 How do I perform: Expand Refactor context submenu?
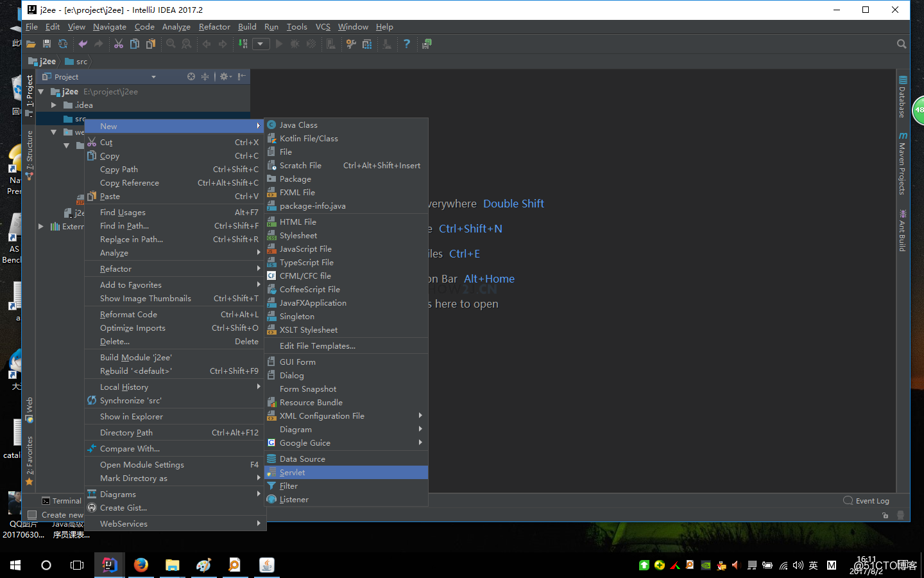[x=175, y=268]
